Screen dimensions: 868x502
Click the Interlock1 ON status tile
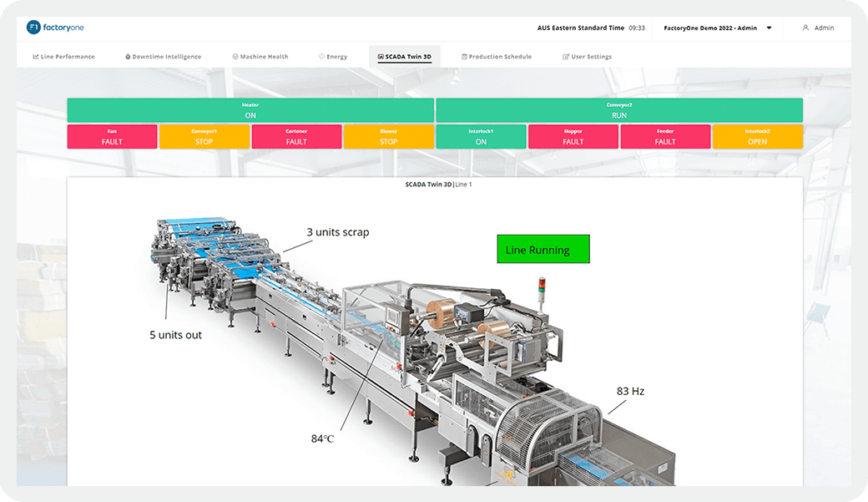(481, 137)
